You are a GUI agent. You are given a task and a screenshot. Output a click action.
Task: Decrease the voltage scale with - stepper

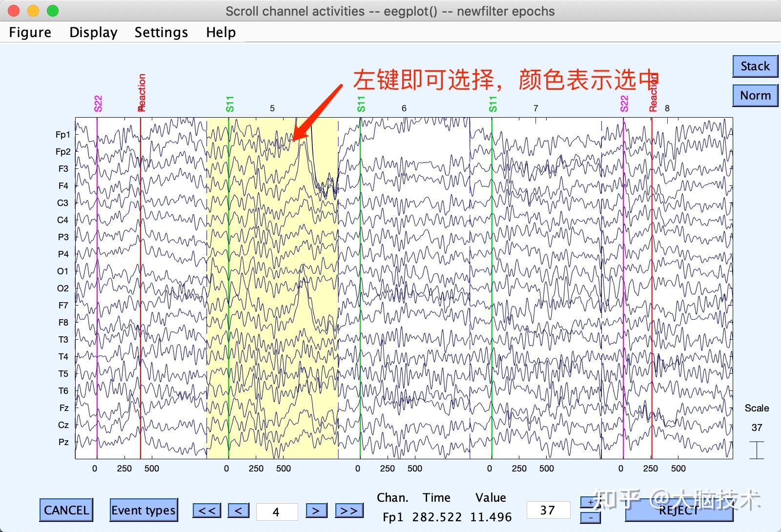(x=590, y=518)
